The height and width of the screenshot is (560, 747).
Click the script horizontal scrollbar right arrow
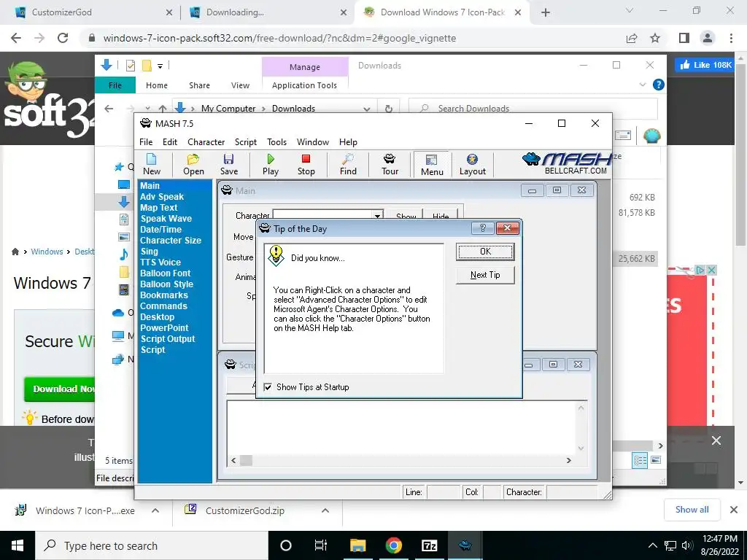coord(568,461)
